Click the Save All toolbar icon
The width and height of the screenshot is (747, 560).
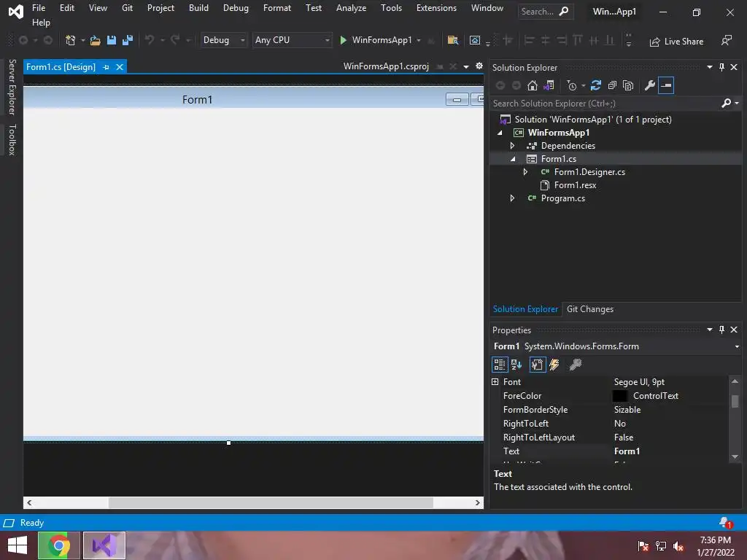point(128,41)
